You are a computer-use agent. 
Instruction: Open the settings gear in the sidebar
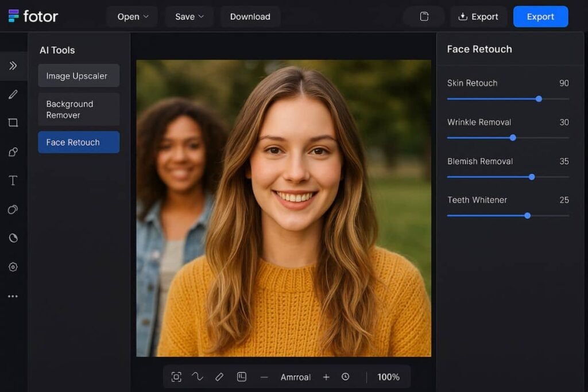13,267
